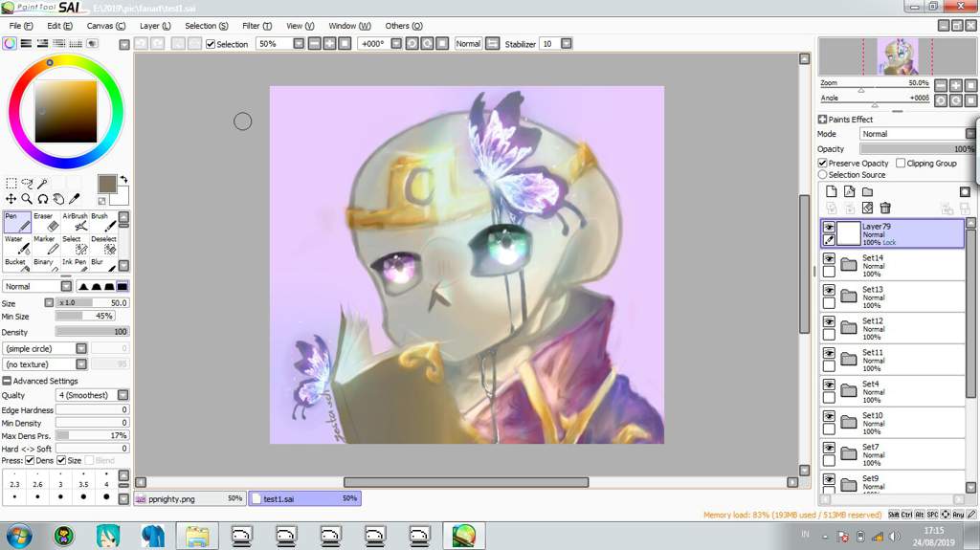Select the AirBrush tool
Image resolution: width=980 pixels, height=550 pixels.
click(75, 223)
